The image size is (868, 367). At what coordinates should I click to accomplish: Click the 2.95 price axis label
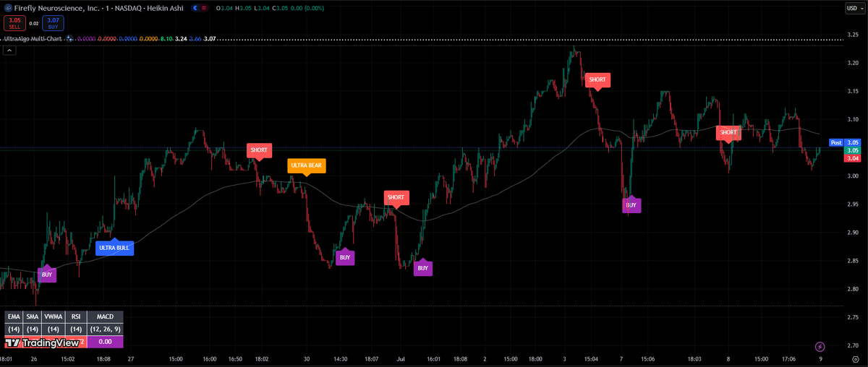[x=854, y=204]
